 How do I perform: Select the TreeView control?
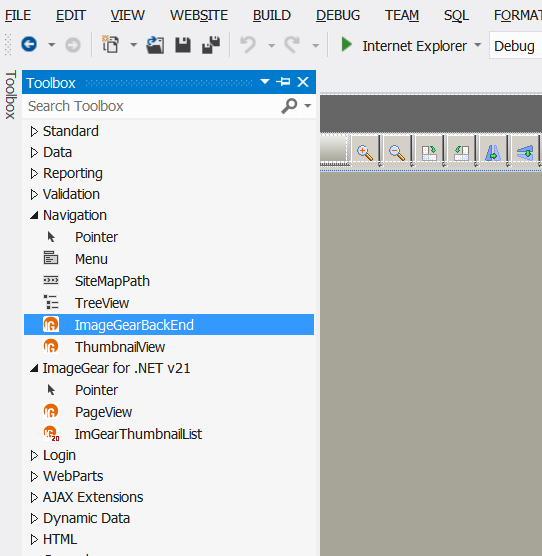point(169,303)
